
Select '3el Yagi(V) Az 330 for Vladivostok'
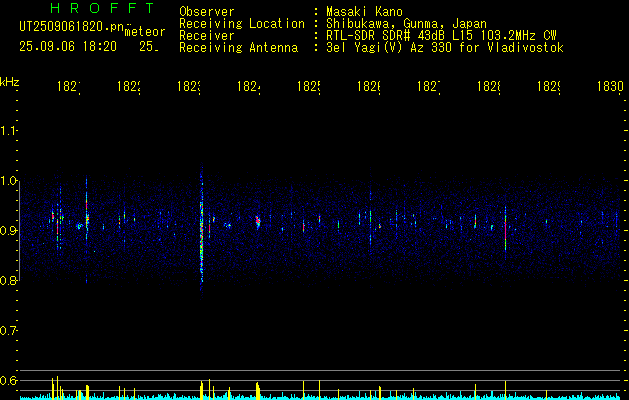tap(445, 48)
